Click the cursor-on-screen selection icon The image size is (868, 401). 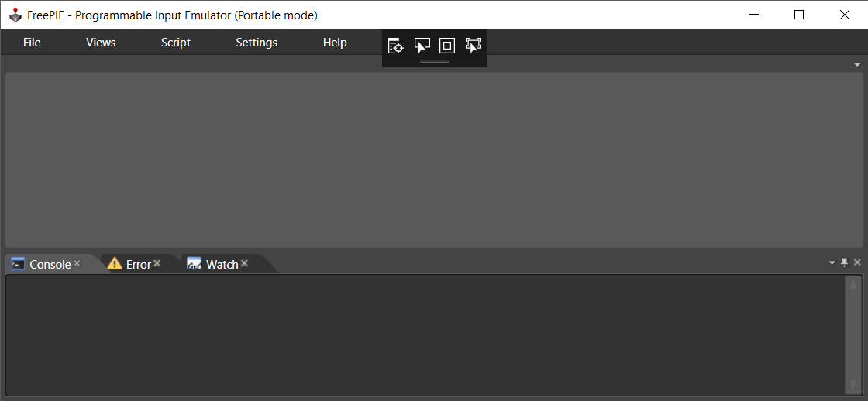click(422, 46)
